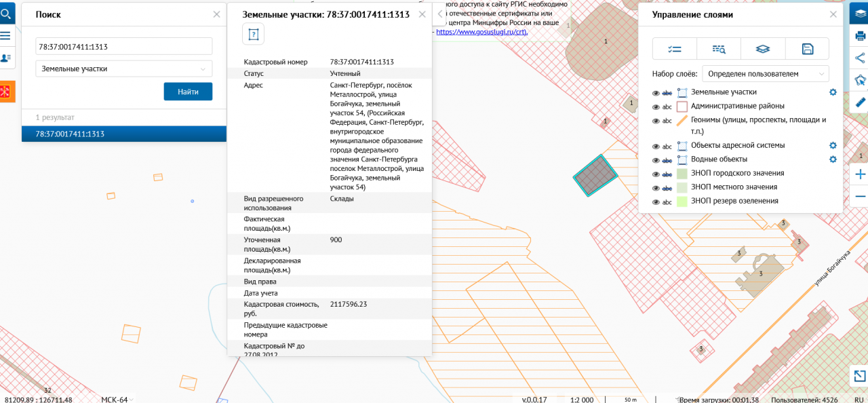This screenshot has height=403, width=868.
Task: Open the print tool in right sidebar
Action: [x=860, y=35]
